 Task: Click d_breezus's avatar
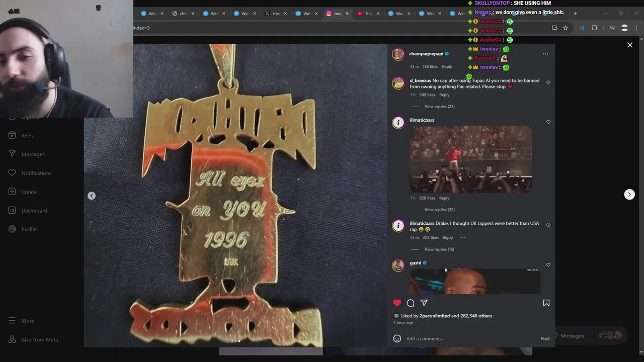tap(398, 83)
